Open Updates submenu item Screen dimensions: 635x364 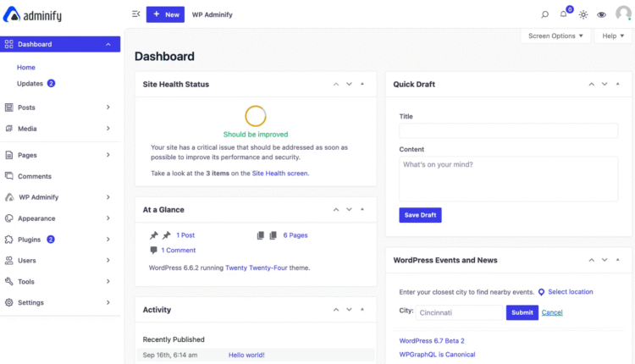(30, 84)
